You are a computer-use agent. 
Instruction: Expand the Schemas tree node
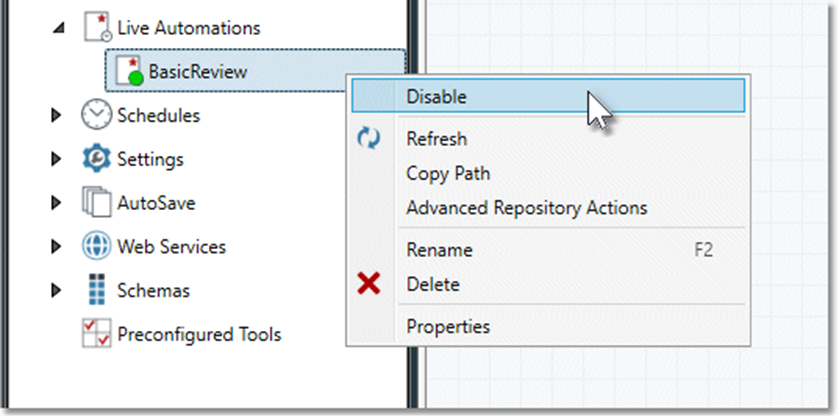57,291
